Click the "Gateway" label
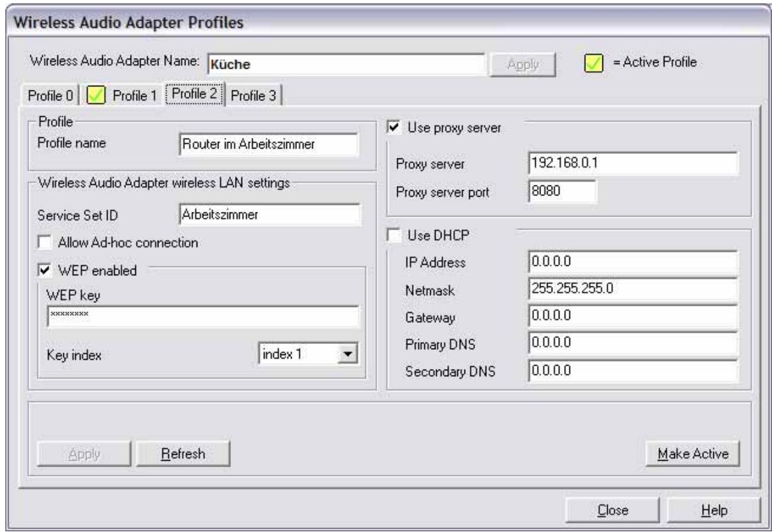Viewport: 772px width, 532px height. (x=430, y=317)
